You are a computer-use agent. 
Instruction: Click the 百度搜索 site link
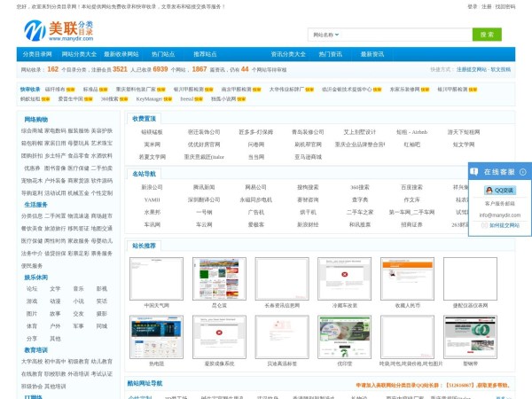point(412,187)
